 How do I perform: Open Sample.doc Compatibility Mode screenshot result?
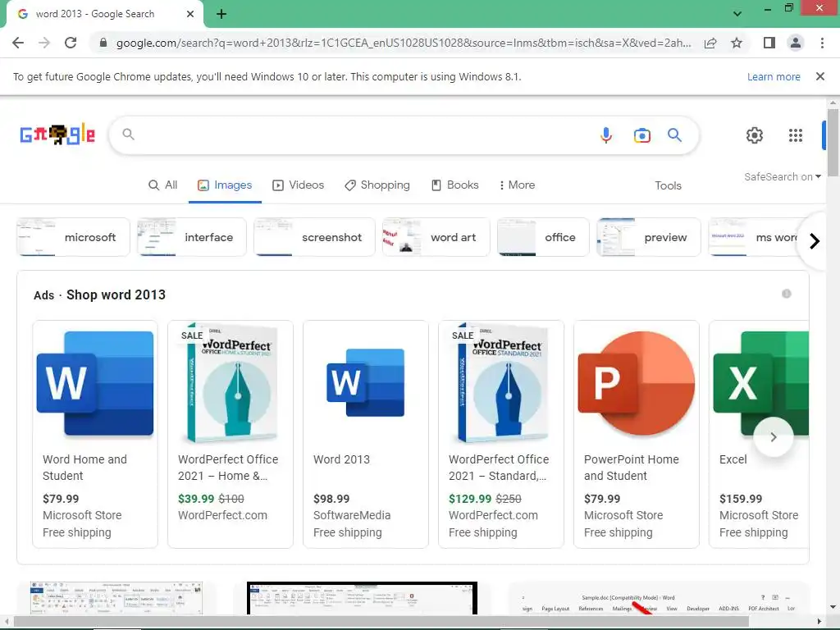pyautogui.click(x=658, y=598)
